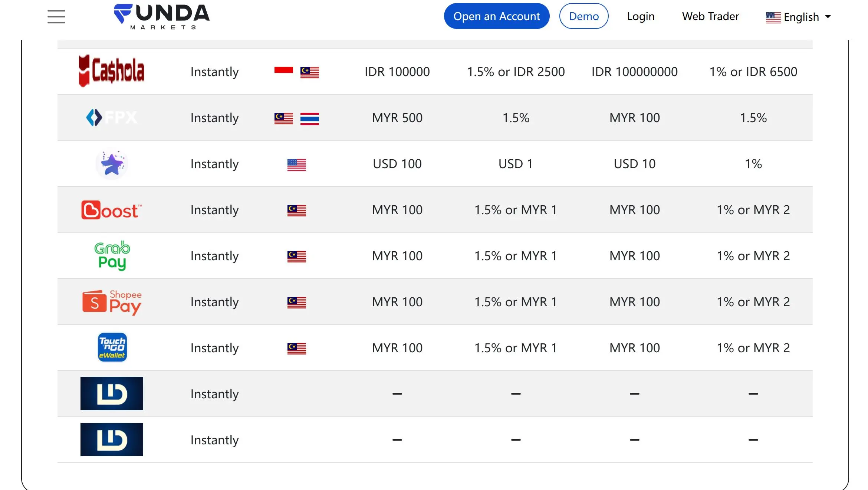The width and height of the screenshot is (868, 490).
Task: Go to the Login page
Action: coord(641,16)
